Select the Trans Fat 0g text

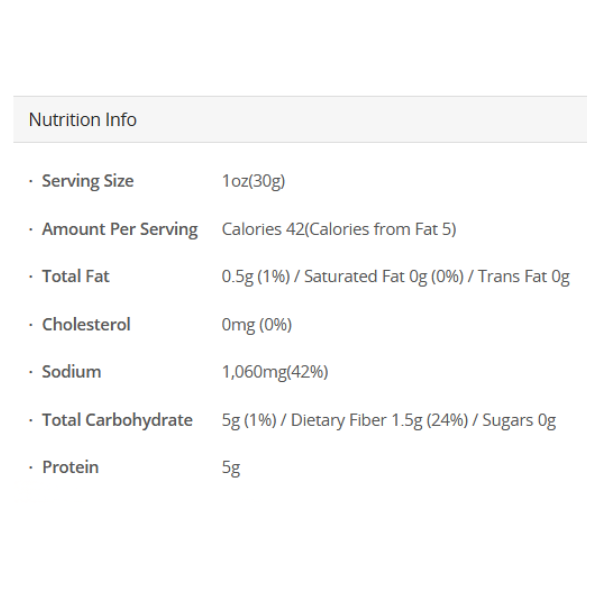[x=523, y=277]
